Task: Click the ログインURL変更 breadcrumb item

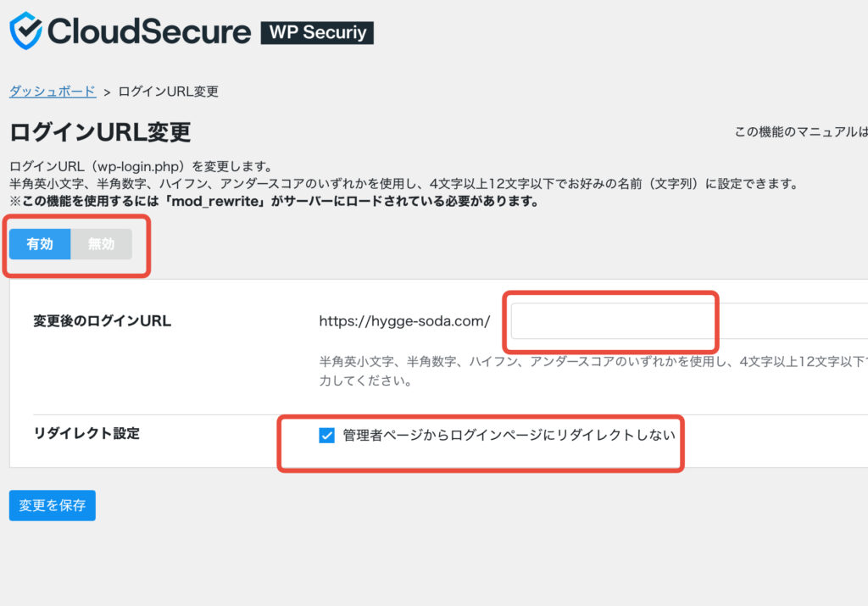Action: tap(169, 92)
